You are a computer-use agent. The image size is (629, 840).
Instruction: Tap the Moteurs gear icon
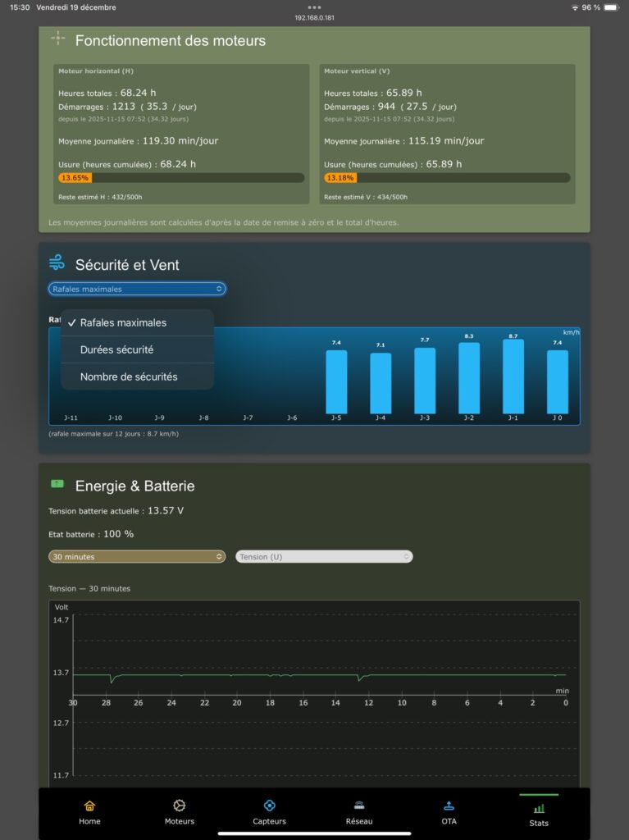[x=180, y=806]
